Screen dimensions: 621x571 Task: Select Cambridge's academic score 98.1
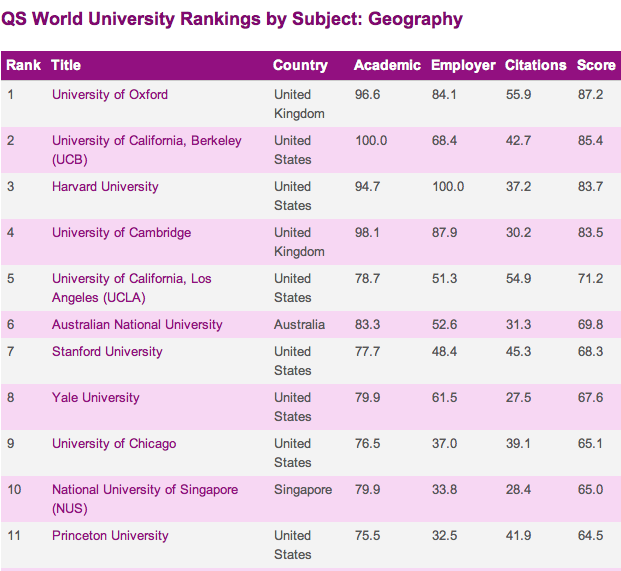point(367,232)
